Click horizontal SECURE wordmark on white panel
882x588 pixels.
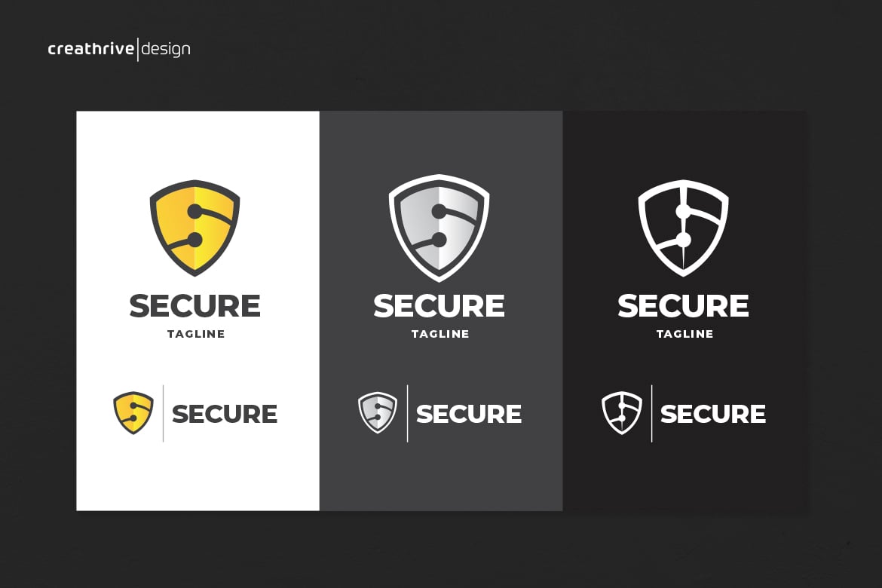click(x=225, y=414)
